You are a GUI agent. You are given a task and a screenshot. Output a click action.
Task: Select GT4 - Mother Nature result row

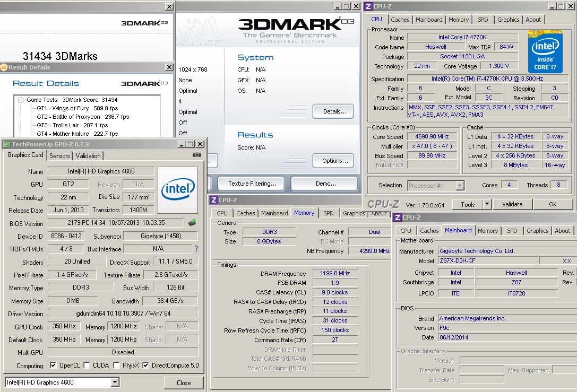click(77, 134)
